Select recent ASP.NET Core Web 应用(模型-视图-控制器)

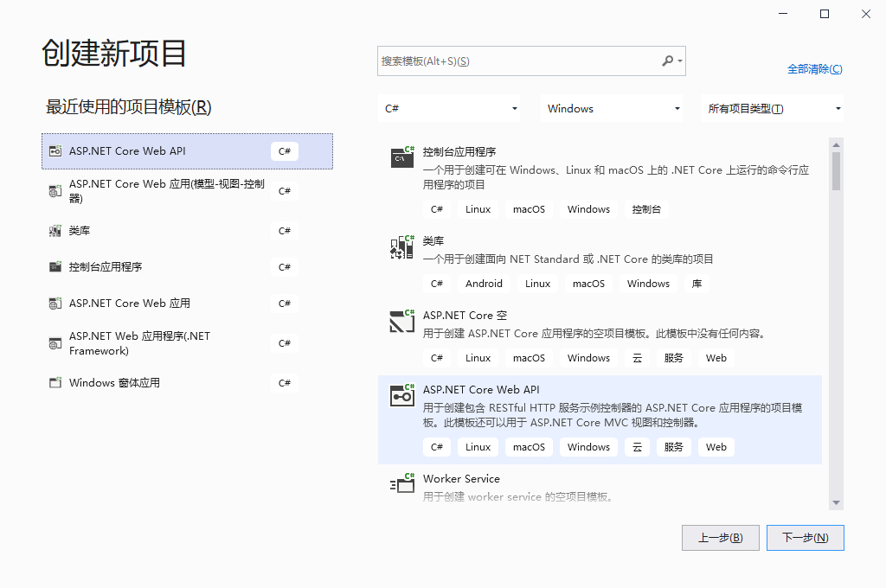click(x=187, y=191)
